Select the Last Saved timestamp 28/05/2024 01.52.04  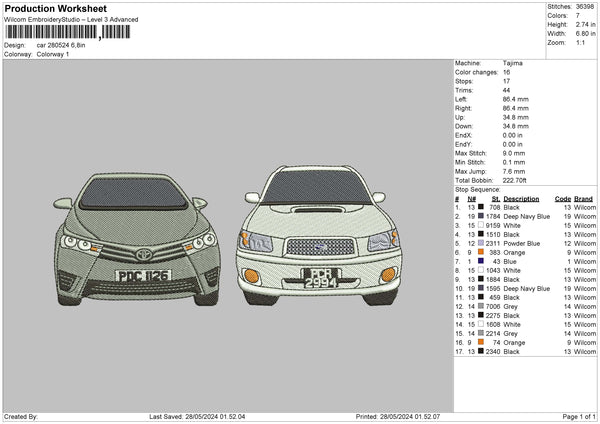coord(215,416)
